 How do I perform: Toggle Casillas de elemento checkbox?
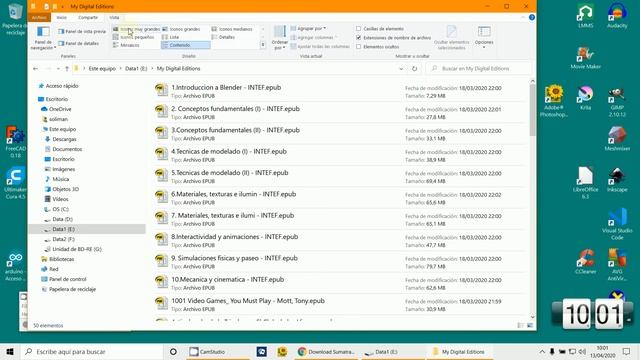[358, 29]
